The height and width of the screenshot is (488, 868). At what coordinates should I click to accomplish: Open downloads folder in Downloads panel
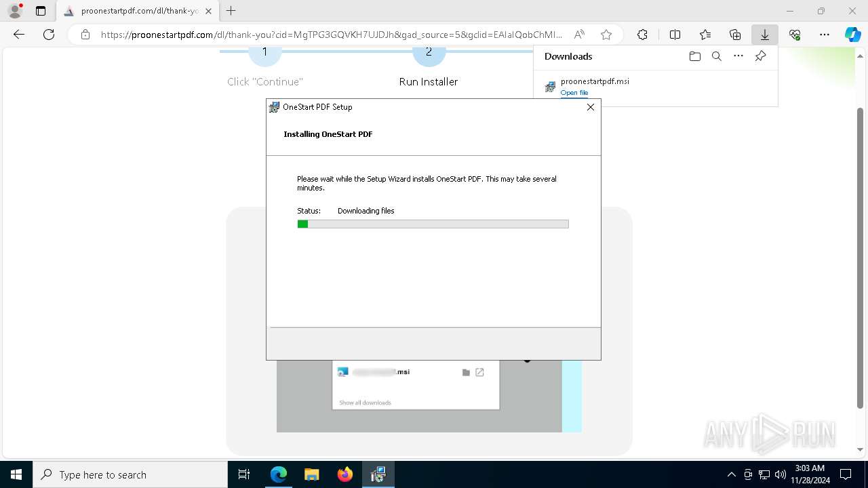694,56
